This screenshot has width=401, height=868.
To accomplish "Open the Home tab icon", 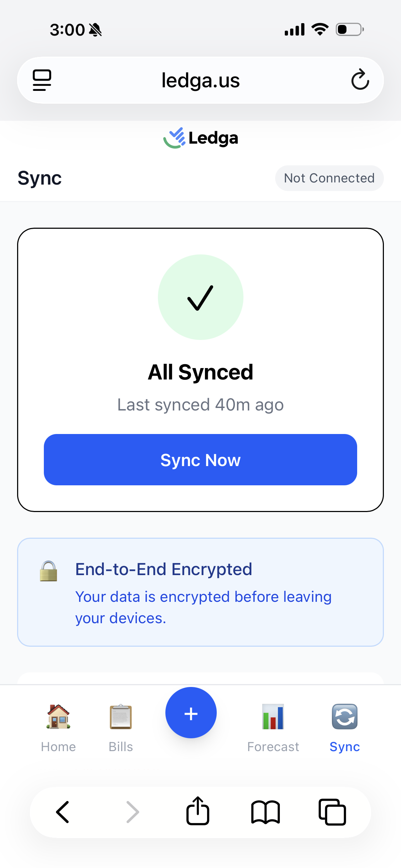I will pos(58,717).
